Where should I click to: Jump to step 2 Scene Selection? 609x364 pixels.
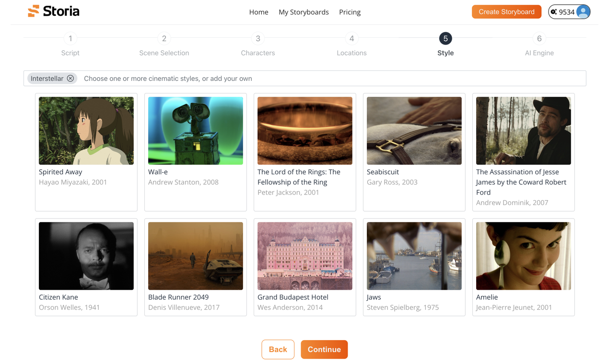click(x=164, y=45)
